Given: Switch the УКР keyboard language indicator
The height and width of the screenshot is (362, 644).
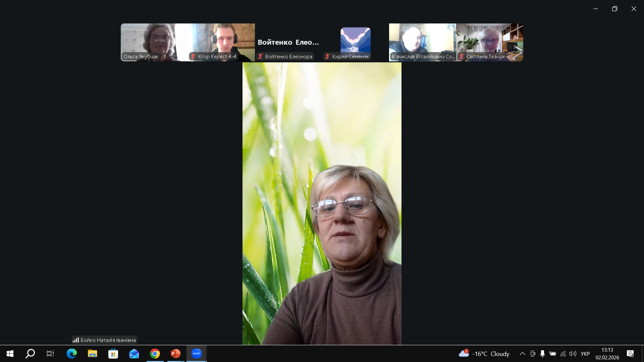Looking at the screenshot, I should [x=585, y=354].
